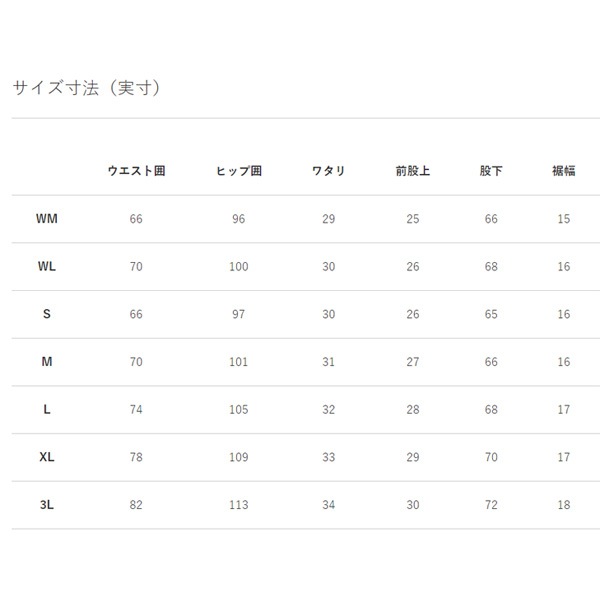Click inseam value 72 in 3L row
600x600 pixels.
point(491,505)
